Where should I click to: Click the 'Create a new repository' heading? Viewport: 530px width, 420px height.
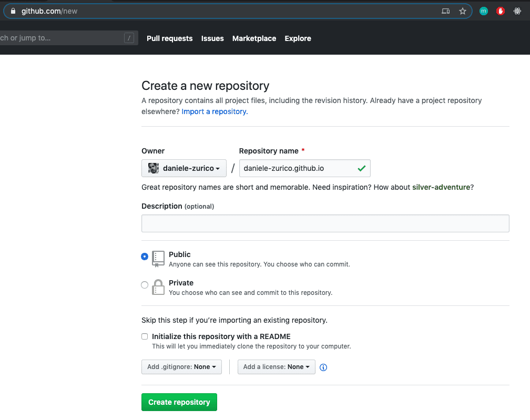(205, 86)
